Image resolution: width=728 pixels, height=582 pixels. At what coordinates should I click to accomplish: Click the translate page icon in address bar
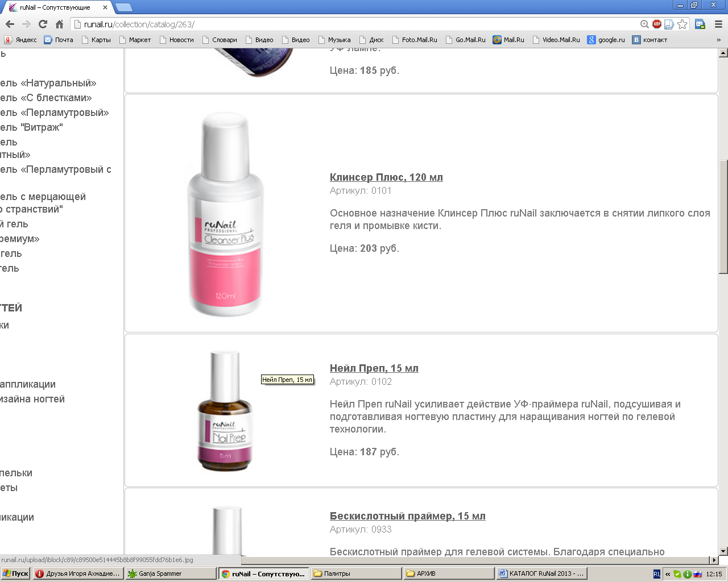(669, 24)
